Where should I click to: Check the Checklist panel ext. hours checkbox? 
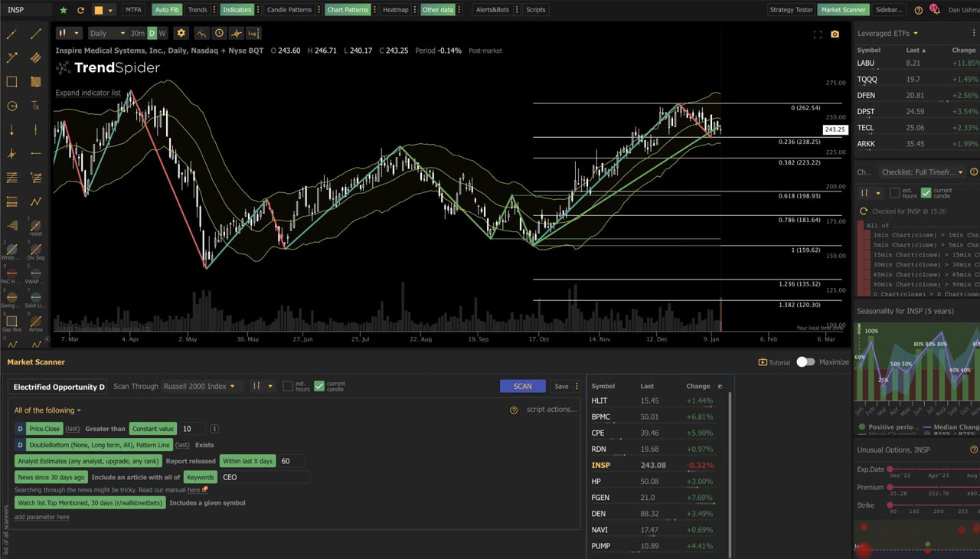click(x=895, y=193)
